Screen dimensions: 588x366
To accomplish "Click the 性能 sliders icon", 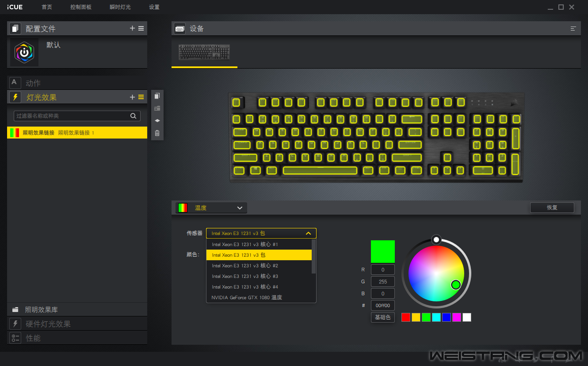I will click(15, 338).
